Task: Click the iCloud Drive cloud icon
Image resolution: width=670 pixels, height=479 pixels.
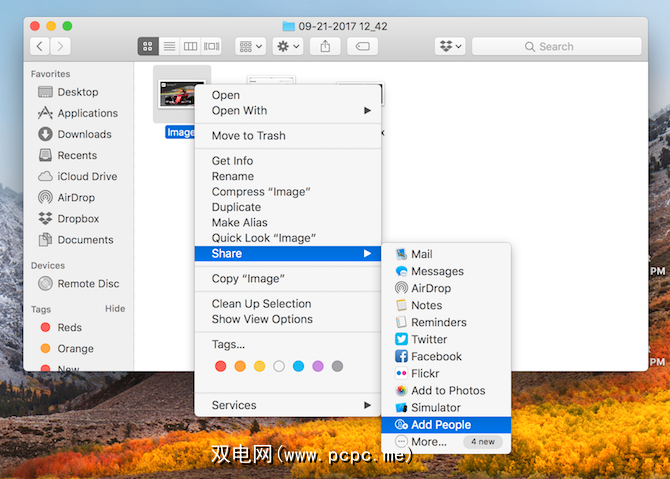Action: pyautogui.click(x=45, y=176)
